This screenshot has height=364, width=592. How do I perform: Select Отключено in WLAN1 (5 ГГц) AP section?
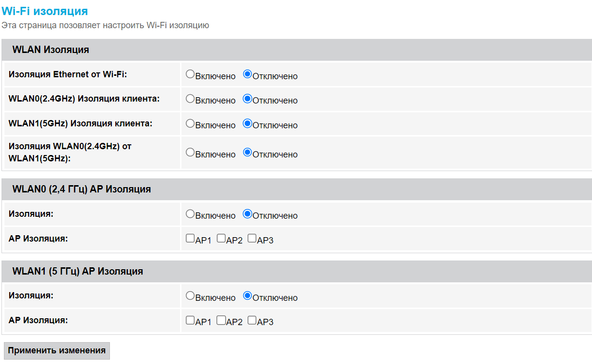pos(247,295)
